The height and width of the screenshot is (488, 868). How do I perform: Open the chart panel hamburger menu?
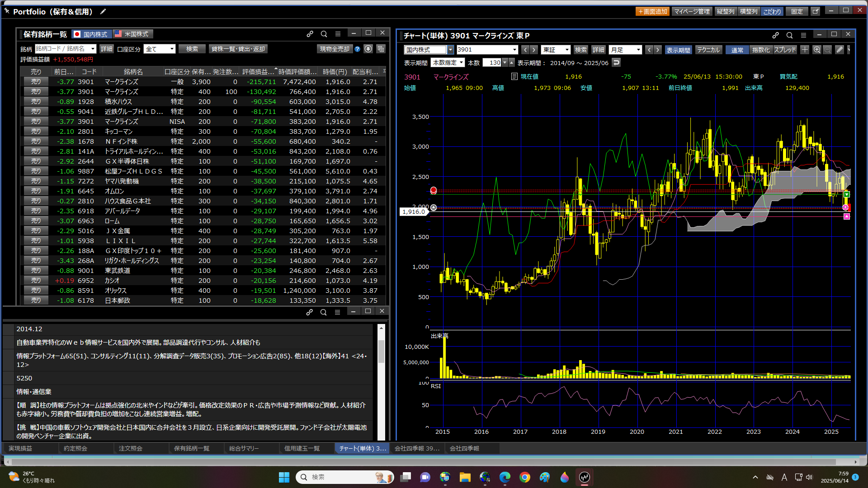pyautogui.click(x=803, y=35)
